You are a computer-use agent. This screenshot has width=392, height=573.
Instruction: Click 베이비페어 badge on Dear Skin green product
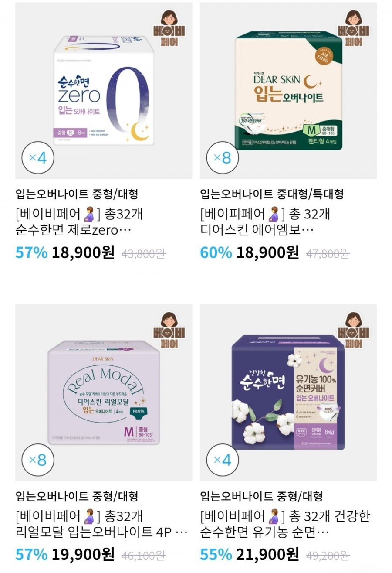coord(356,28)
